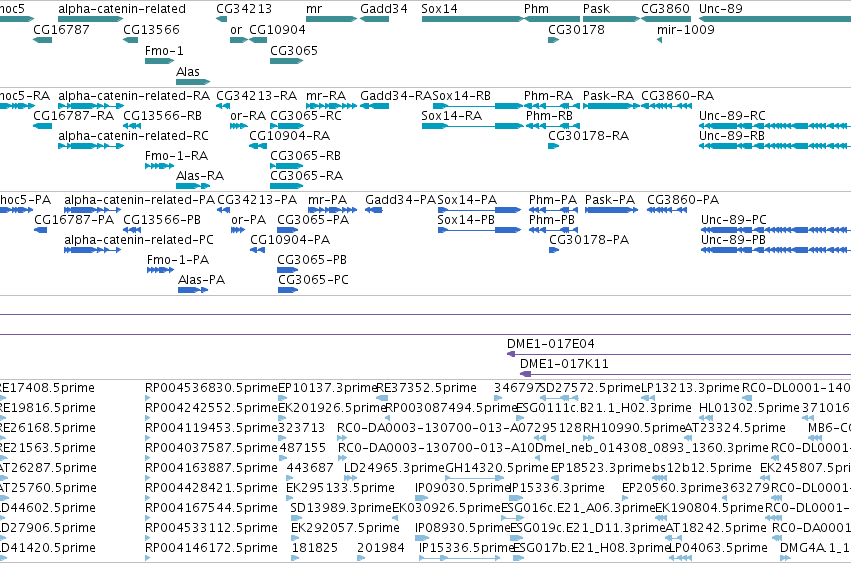851x563 pixels.
Task: Select the Sox14 gene bar
Action: (x=473, y=19)
